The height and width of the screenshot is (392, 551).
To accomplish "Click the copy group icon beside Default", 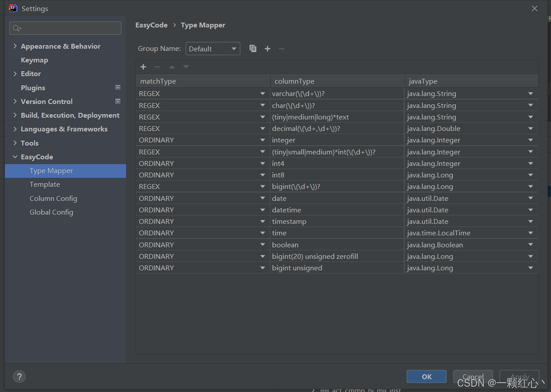I will [x=253, y=49].
